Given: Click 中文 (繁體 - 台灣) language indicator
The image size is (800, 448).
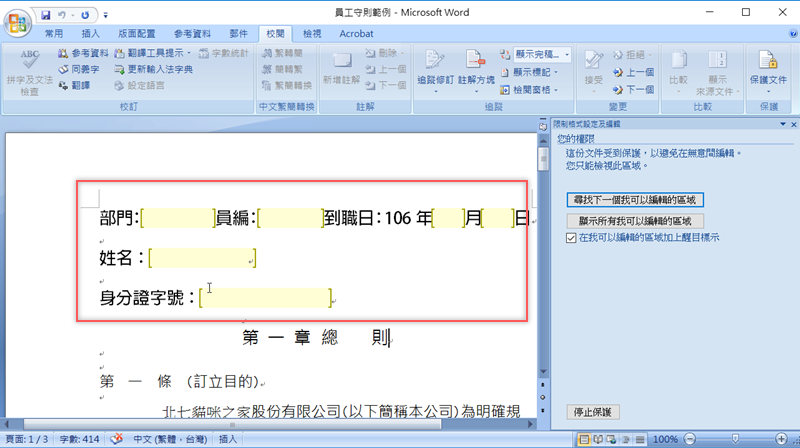Looking at the screenshot, I should tap(170, 439).
